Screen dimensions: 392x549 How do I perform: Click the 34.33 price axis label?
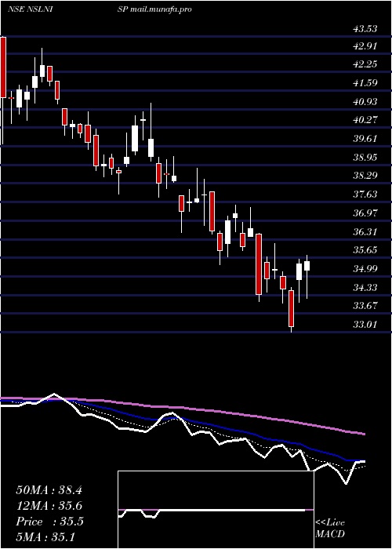(x=365, y=288)
